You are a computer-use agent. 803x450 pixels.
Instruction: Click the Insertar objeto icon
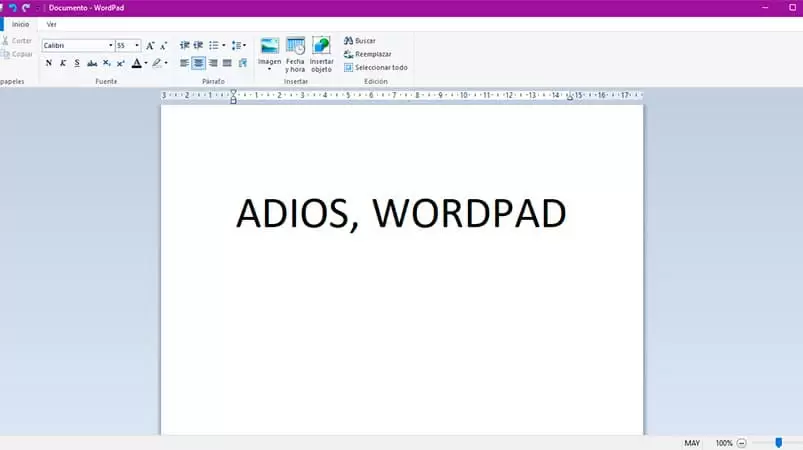click(322, 46)
